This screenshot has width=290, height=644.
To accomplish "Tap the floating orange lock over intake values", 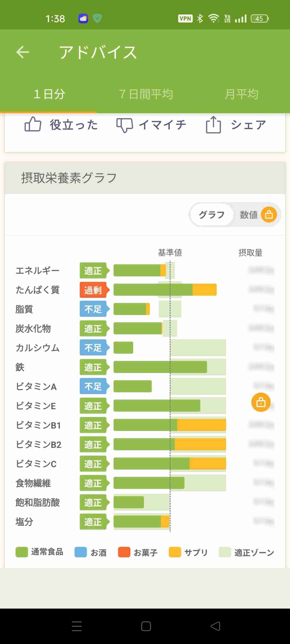I will pyautogui.click(x=261, y=402).
